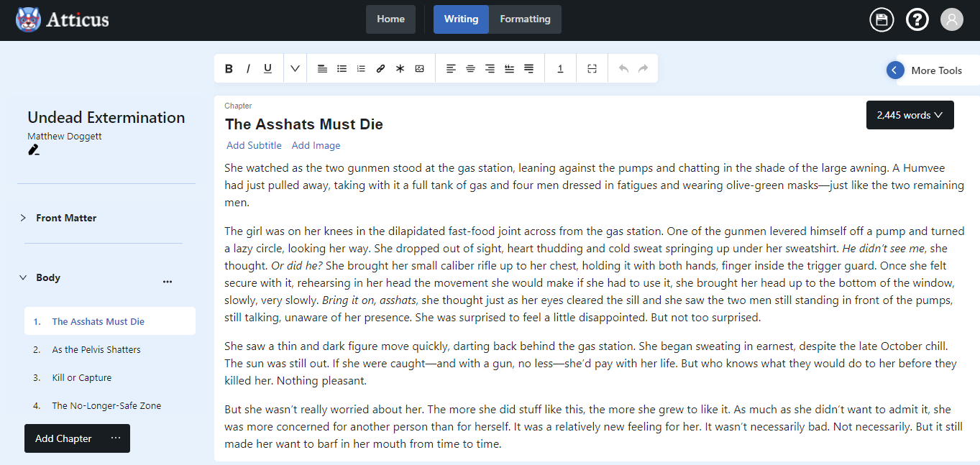Click the book title Undead Extermination
This screenshot has width=980, height=465.
point(106,118)
